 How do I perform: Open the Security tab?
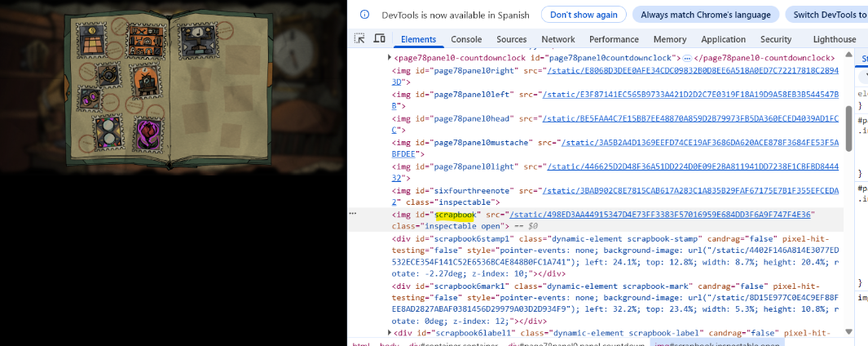776,39
